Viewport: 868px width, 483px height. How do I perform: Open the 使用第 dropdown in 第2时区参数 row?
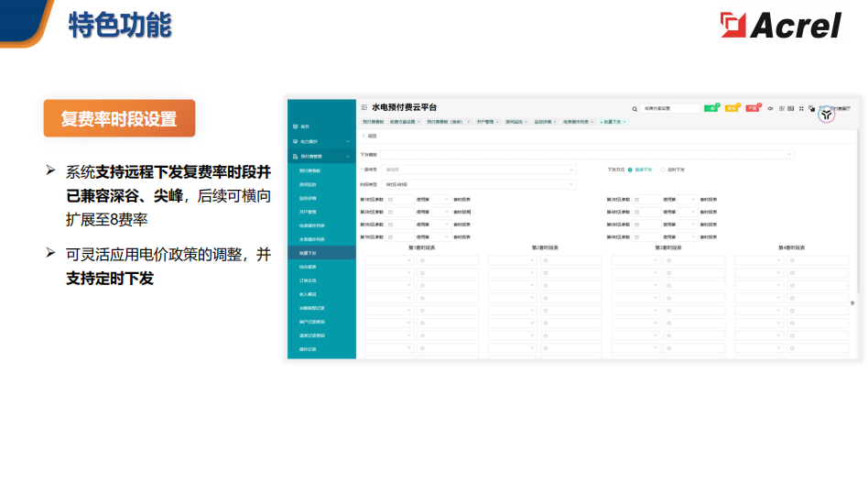[x=688, y=200]
